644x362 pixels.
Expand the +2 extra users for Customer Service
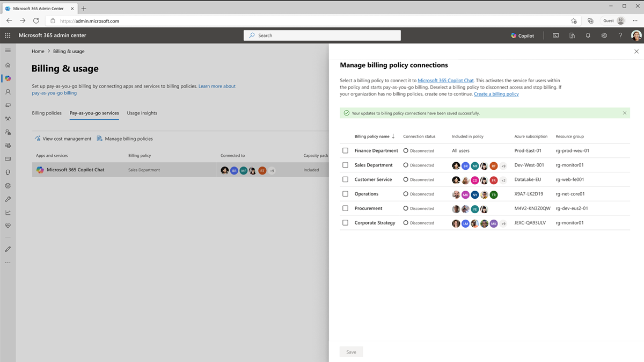(x=503, y=180)
